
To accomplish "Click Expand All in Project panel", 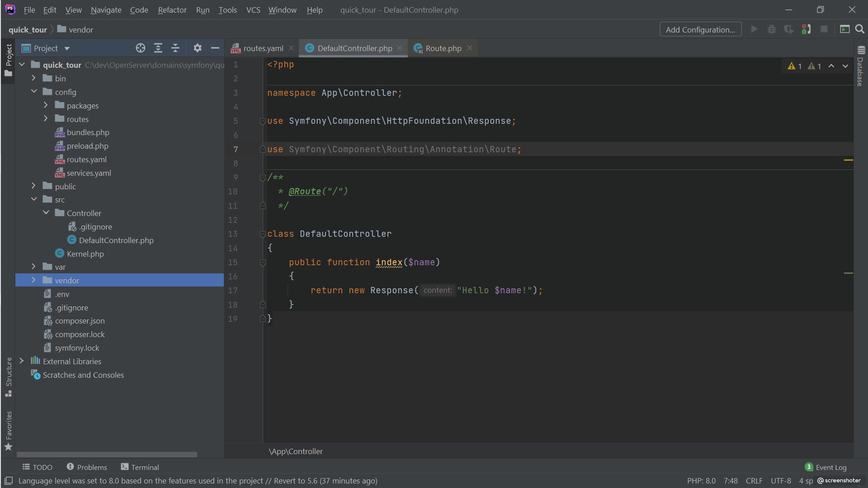I will pyautogui.click(x=158, y=48).
